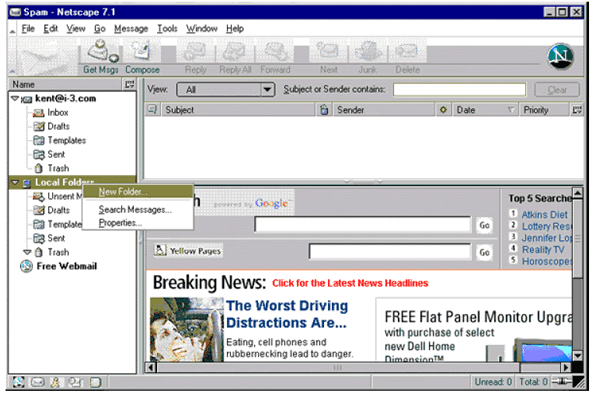Screen dimensions: 600x398
Task: Collapse the Local Folders Trash folder
Action: click(x=27, y=252)
